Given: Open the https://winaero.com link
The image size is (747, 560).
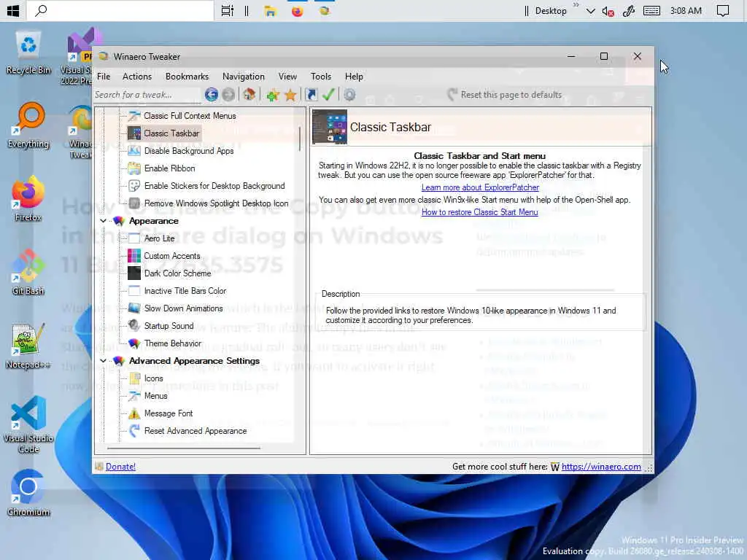Looking at the screenshot, I should (x=601, y=467).
